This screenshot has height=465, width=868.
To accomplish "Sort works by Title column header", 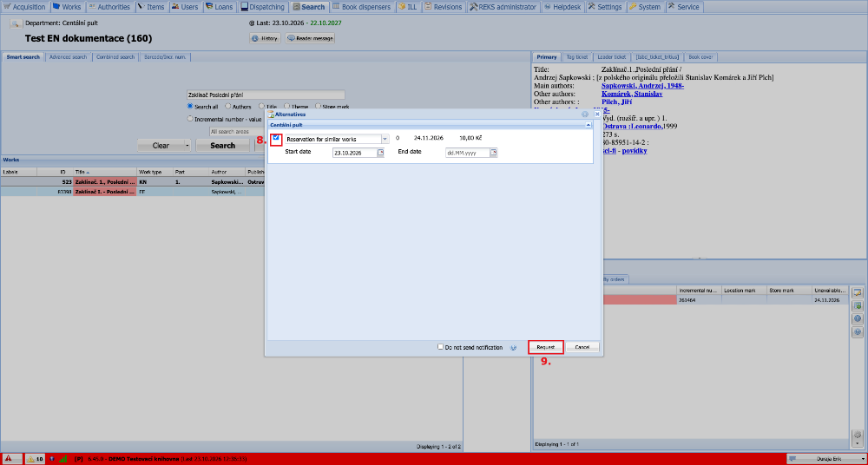I will (105, 172).
